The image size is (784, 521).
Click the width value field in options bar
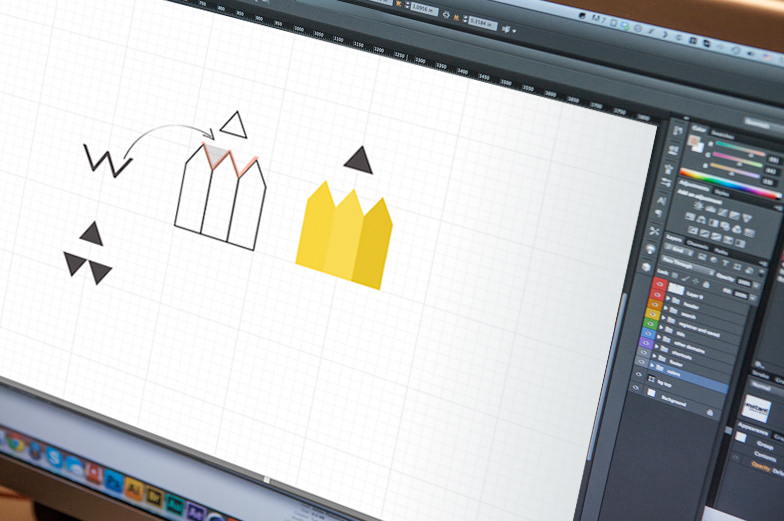[x=424, y=10]
